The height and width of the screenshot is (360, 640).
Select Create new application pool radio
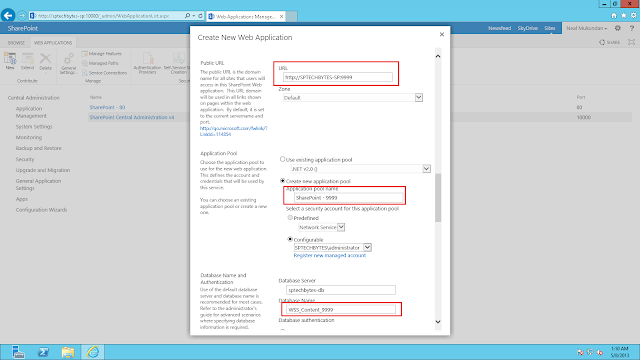point(282,180)
